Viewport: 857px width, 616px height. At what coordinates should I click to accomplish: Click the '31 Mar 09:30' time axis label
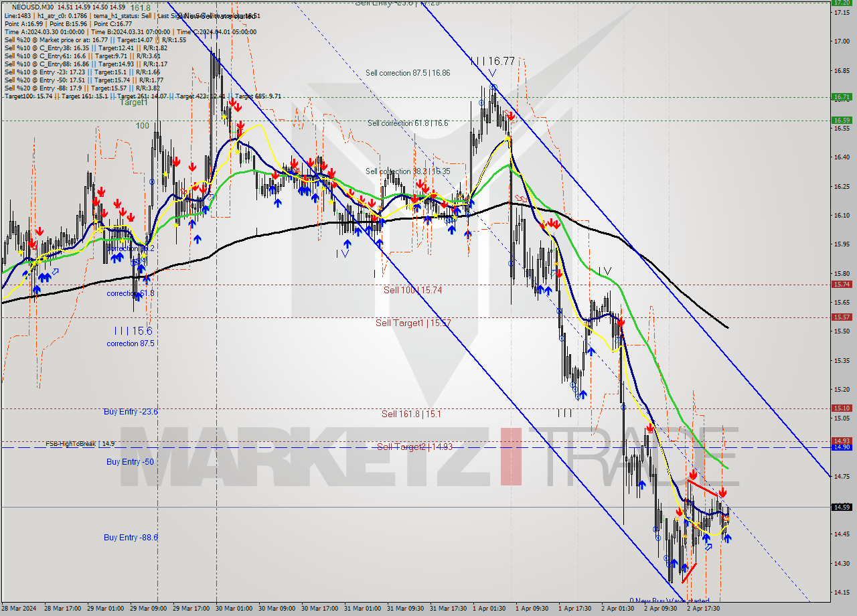click(405, 609)
